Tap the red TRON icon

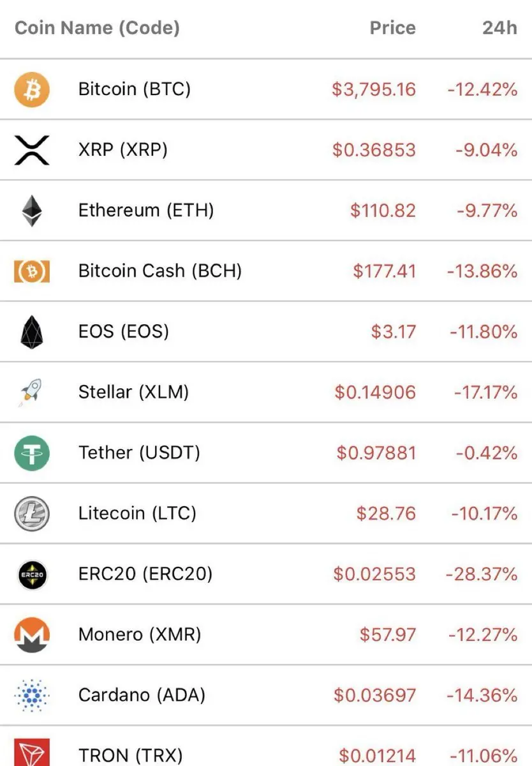[31, 753]
